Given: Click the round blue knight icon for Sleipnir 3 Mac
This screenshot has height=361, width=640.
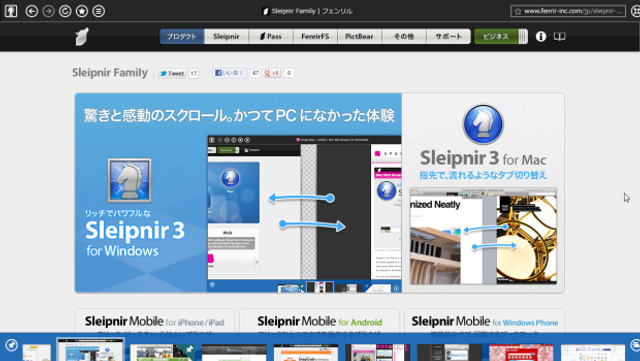Looking at the screenshot, I should 483,124.
